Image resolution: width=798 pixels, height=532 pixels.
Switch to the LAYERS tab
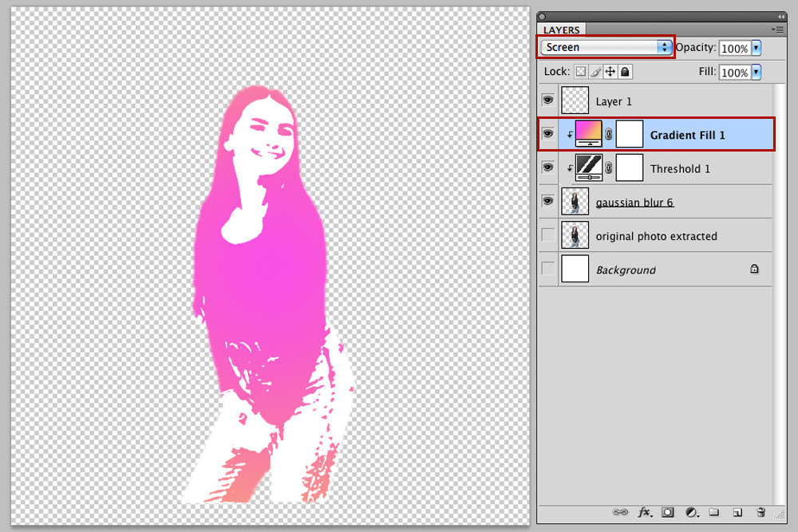pyautogui.click(x=561, y=30)
